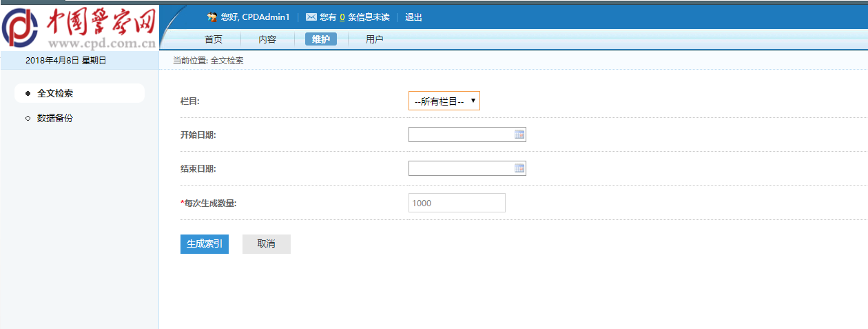Click the filled bullet beside 全文检索

(x=28, y=93)
